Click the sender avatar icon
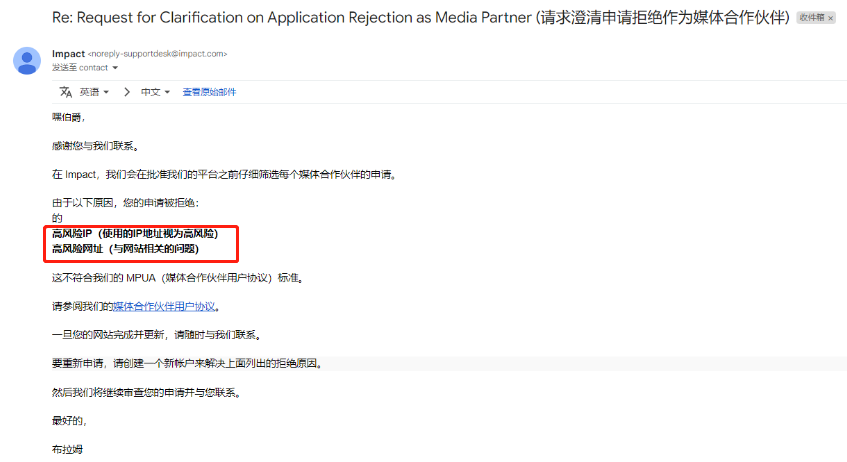847x462 pixels. 27,61
